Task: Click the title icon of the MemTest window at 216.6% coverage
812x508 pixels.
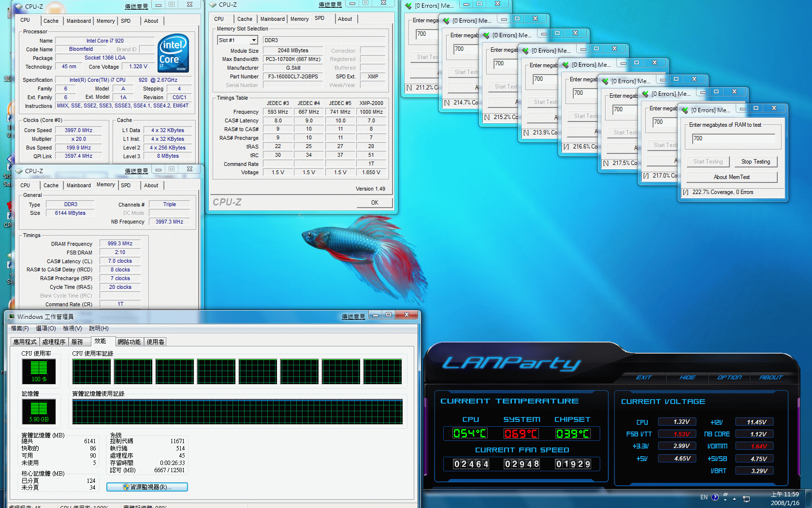Action: (565, 65)
